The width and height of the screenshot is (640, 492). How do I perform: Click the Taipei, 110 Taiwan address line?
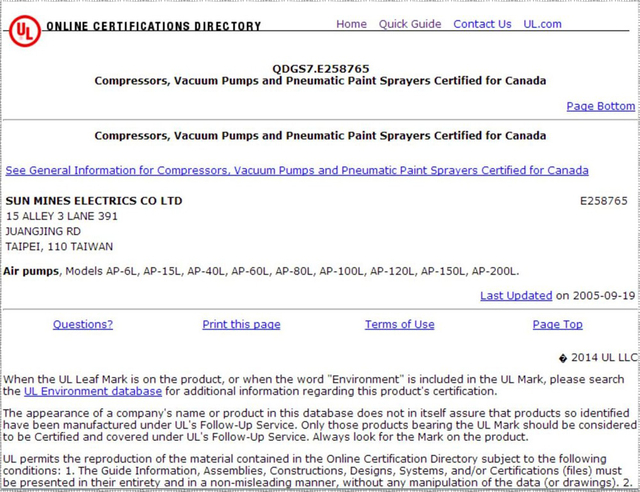click(x=59, y=246)
